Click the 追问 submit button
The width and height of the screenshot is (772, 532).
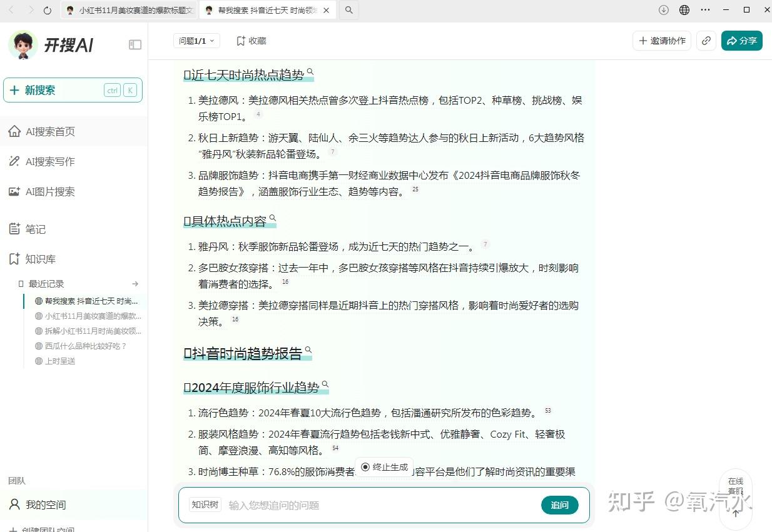pos(559,505)
